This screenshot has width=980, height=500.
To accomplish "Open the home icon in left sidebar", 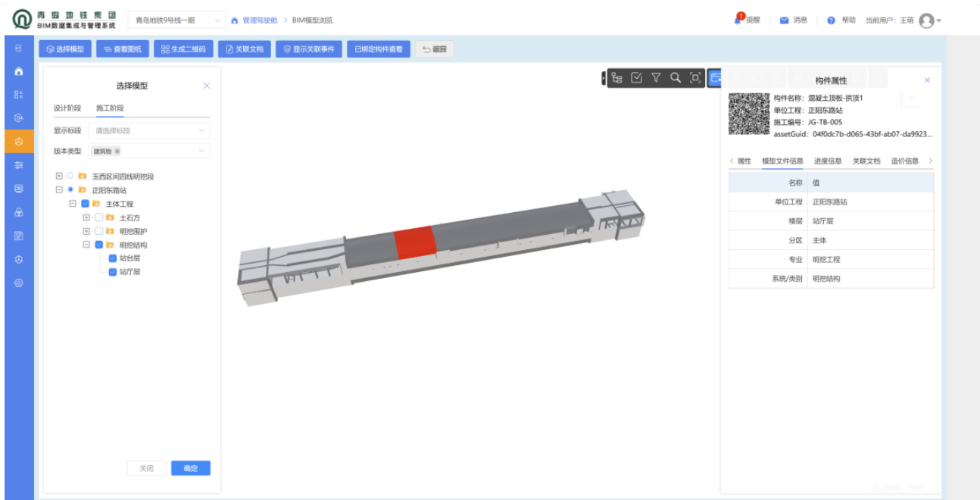I will tap(19, 71).
